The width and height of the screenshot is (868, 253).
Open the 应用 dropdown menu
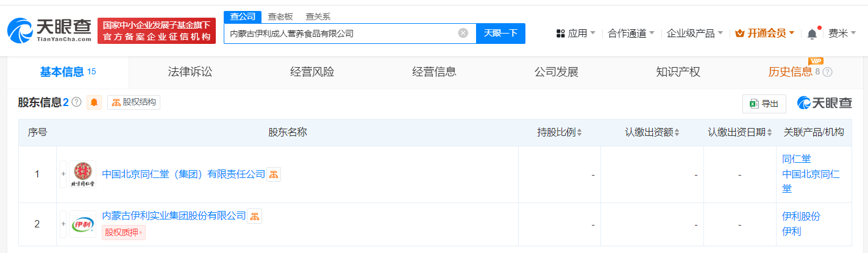(x=576, y=34)
